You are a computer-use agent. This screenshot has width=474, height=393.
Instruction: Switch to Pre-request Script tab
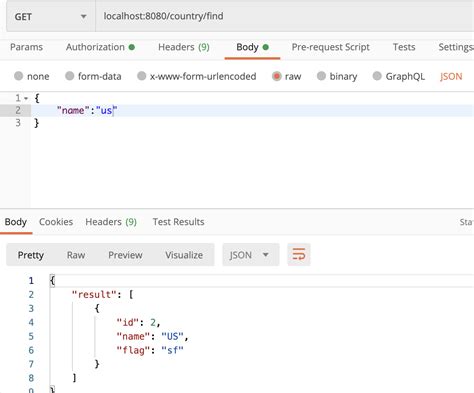point(331,47)
